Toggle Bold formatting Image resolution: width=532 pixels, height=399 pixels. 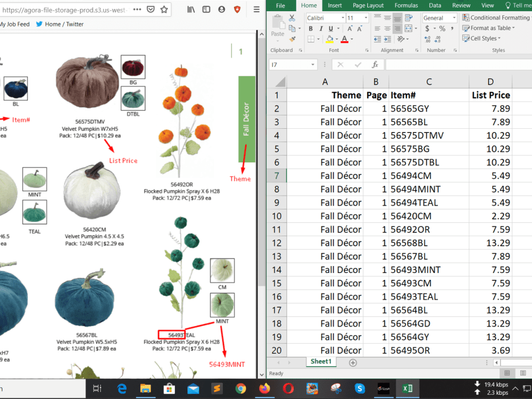[x=311, y=29]
